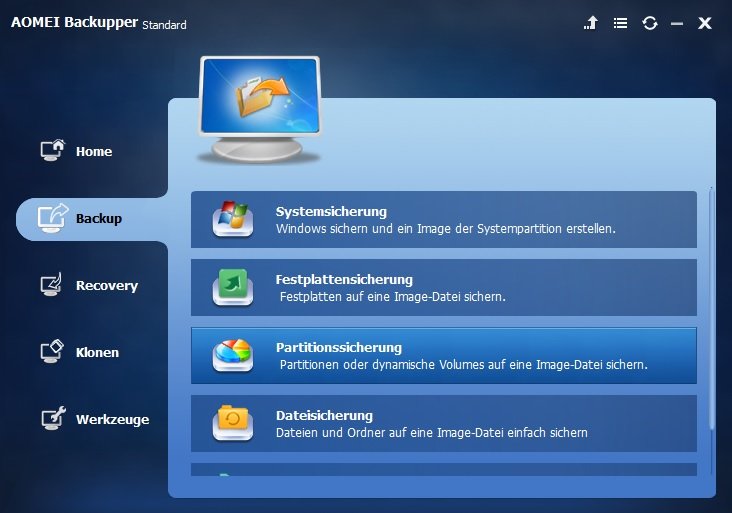Click 'Dateien und Ordner' description text

(x=431, y=433)
